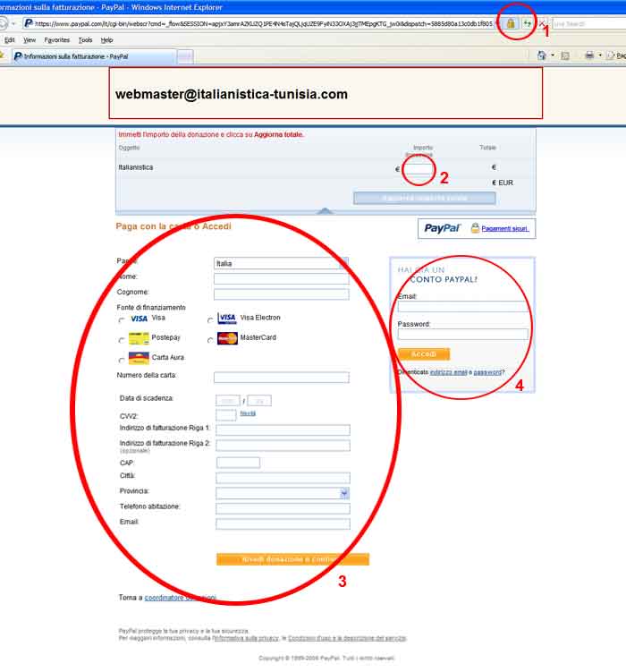
Task: Click the Nome input field
Action: pos(282,279)
